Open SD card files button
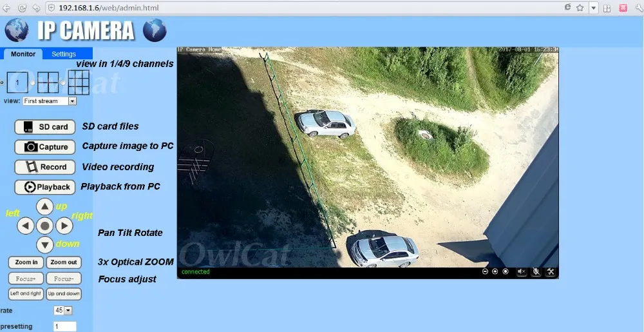This screenshot has height=332, width=644. [x=45, y=127]
